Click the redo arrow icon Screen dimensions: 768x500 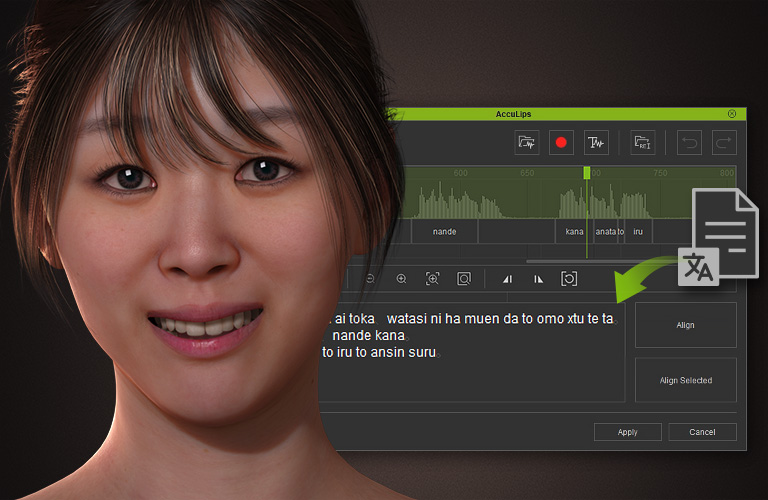point(723,143)
